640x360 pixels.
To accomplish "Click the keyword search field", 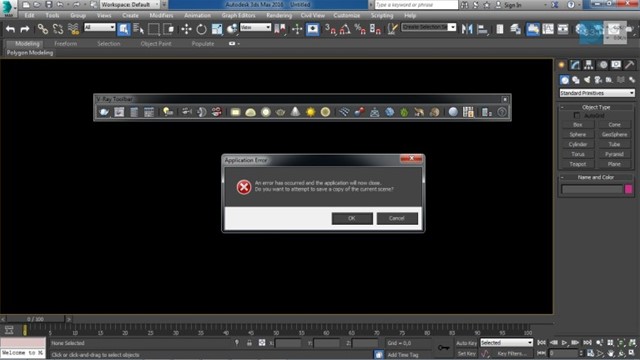I will click(416, 5).
